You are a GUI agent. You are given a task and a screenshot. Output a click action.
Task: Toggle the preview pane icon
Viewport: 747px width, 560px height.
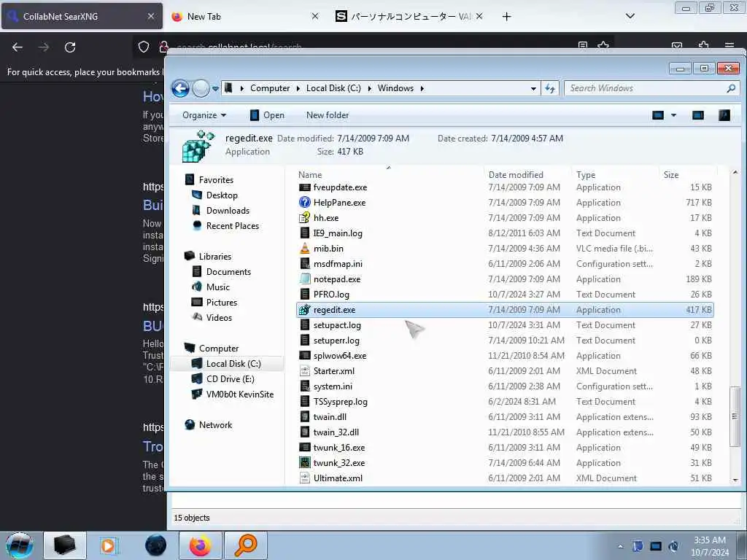[698, 115]
